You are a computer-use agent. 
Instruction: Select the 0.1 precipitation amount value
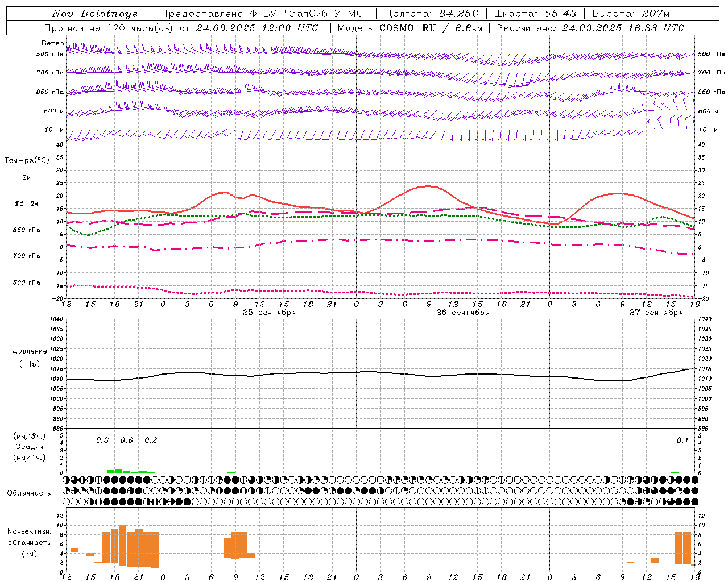[x=682, y=440]
